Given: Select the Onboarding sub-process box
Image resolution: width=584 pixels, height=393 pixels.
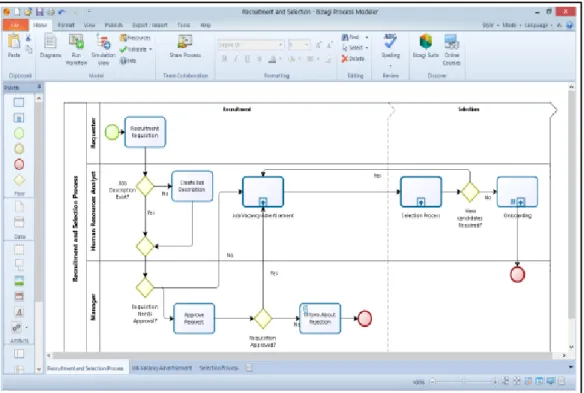Looking at the screenshot, I should [517, 192].
